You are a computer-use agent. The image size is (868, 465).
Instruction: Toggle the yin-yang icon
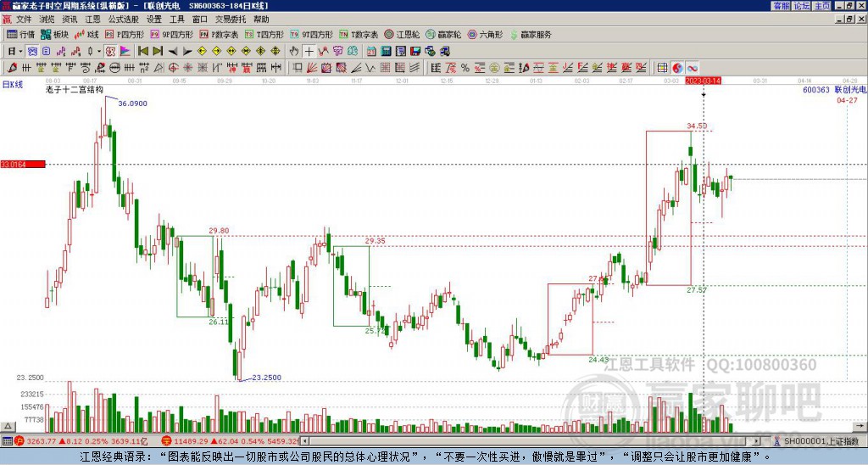click(677, 68)
